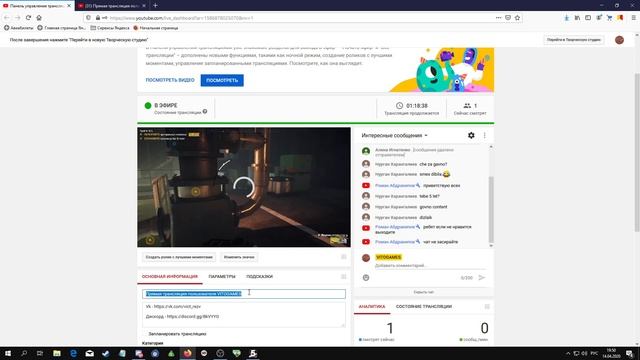
Task: Switch to the 'ПОДСКАЗКИ' tab
Action: pos(259,277)
